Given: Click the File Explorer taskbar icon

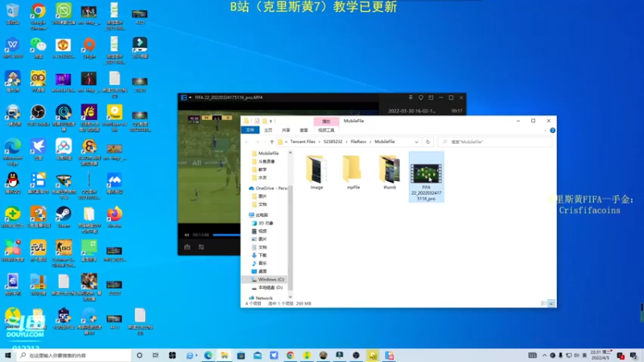Looking at the screenshot, I should (x=225, y=356).
